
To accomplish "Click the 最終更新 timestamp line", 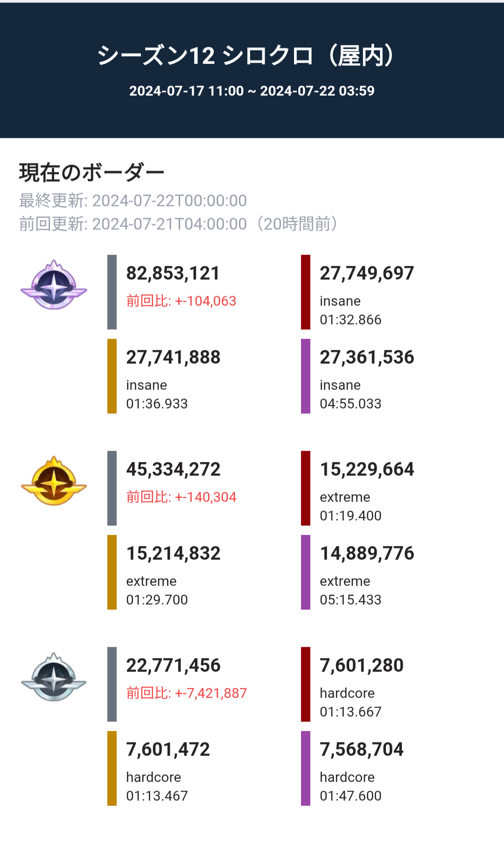I will tap(133, 201).
